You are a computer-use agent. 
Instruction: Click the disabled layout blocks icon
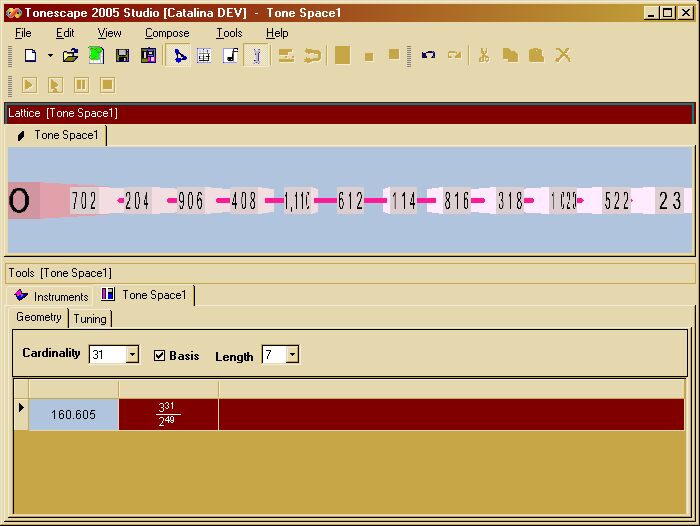pyautogui.click(x=286, y=55)
